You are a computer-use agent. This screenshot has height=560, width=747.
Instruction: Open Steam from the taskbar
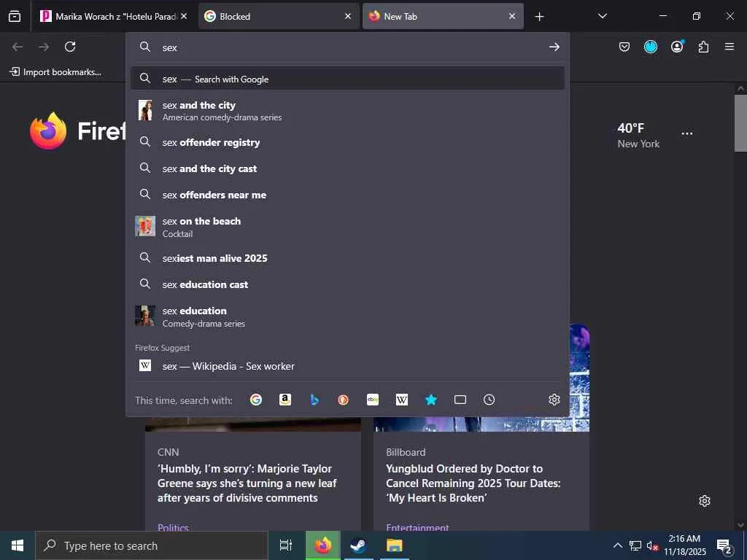358,545
